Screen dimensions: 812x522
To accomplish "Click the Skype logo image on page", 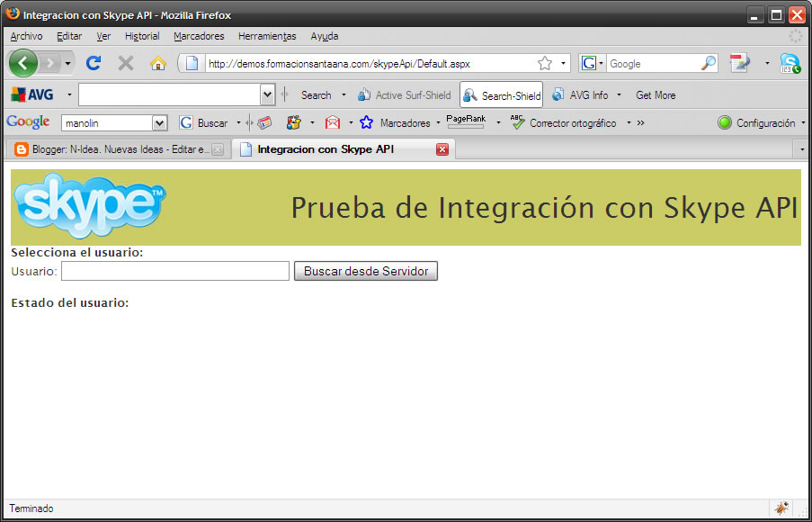I will tap(90, 206).
